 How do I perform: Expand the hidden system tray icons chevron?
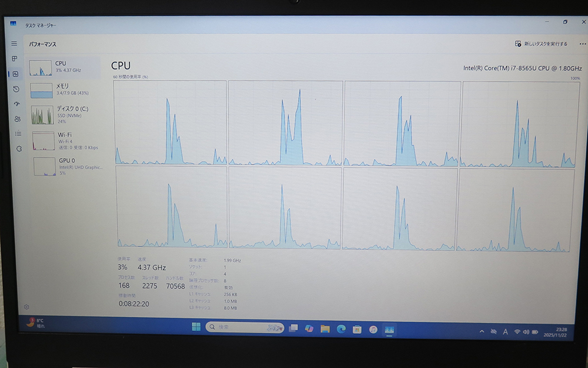[482, 332]
